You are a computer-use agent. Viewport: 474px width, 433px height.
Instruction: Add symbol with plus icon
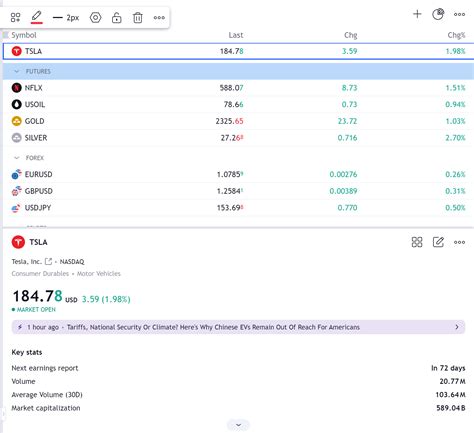[417, 14]
